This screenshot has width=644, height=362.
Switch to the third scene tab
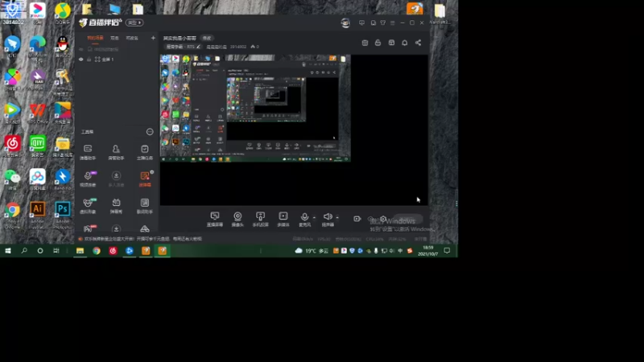132,38
